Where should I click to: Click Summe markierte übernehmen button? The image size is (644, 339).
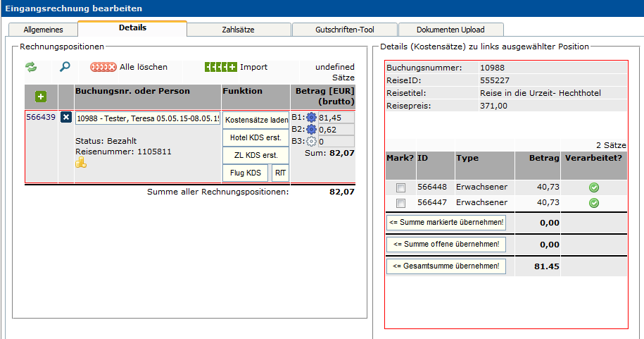pos(446,223)
